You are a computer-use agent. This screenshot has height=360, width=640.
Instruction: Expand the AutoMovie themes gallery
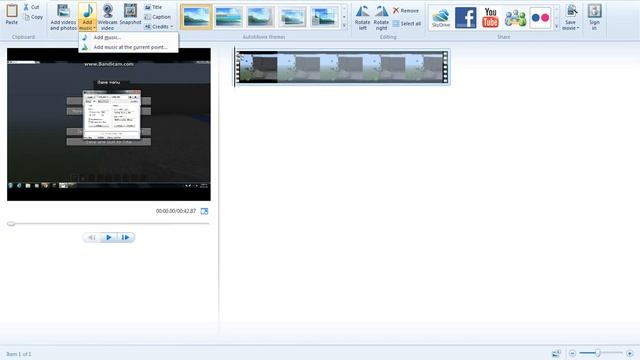pos(344,26)
